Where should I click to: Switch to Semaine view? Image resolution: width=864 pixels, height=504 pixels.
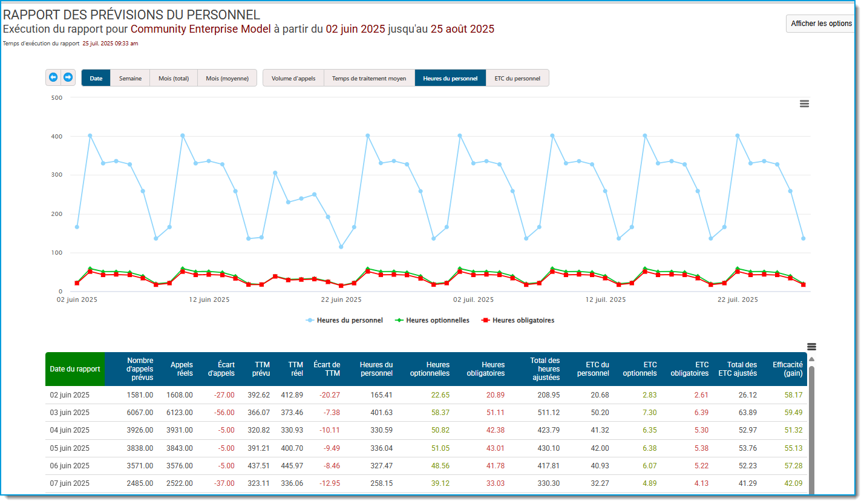coord(130,78)
